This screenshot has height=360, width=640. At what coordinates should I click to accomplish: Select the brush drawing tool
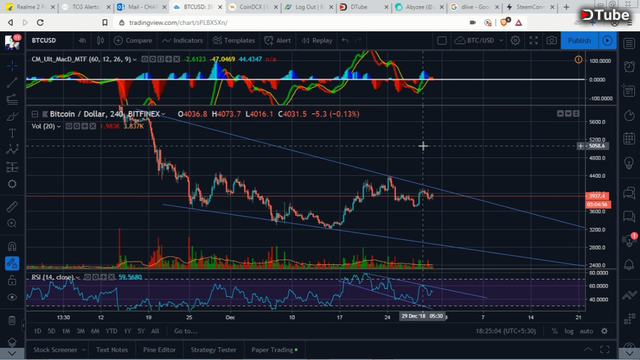12,116
